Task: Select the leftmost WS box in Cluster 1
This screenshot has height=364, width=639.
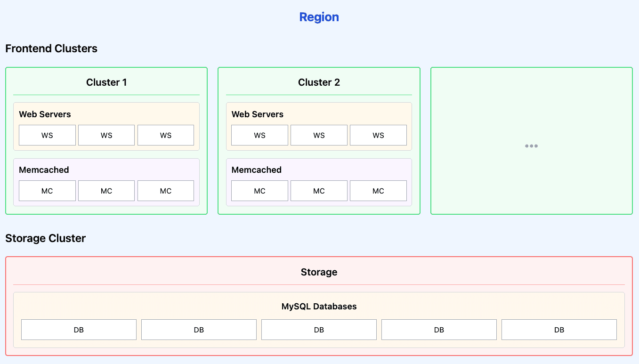Action: coord(47,135)
